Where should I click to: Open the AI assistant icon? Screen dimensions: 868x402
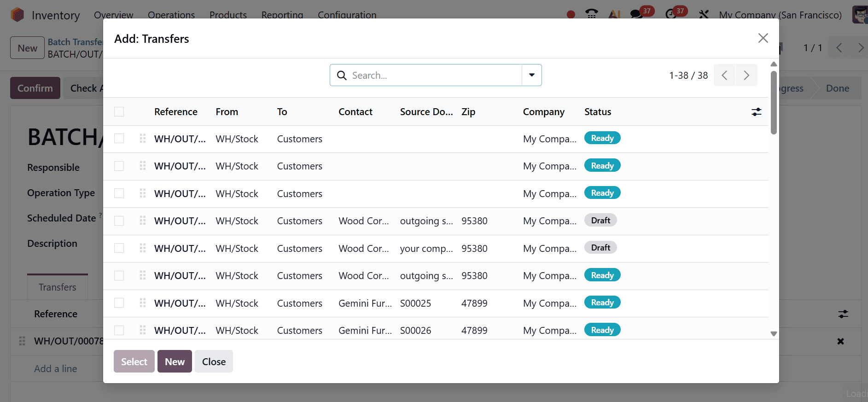[x=614, y=15]
